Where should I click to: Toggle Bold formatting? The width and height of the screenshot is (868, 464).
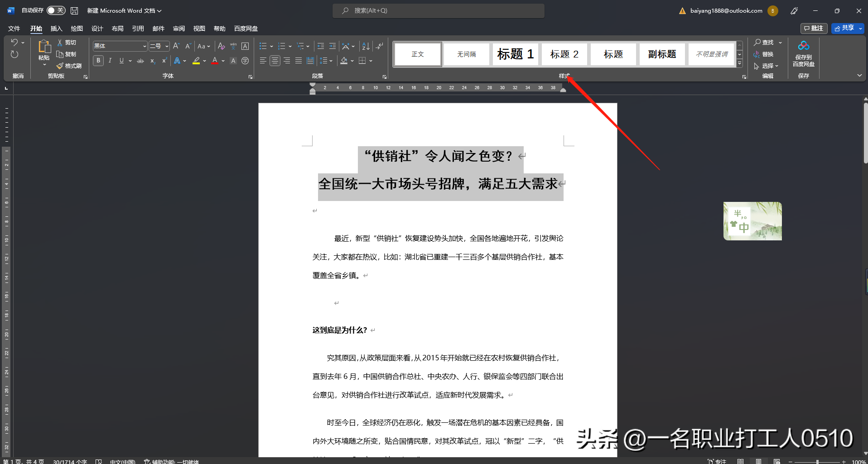[98, 61]
